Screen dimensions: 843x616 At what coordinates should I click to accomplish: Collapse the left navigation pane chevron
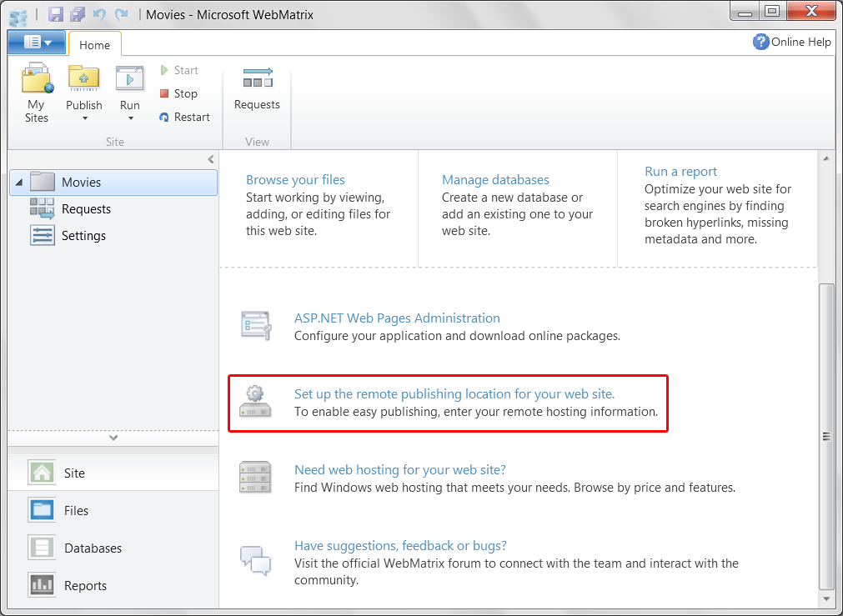(211, 159)
